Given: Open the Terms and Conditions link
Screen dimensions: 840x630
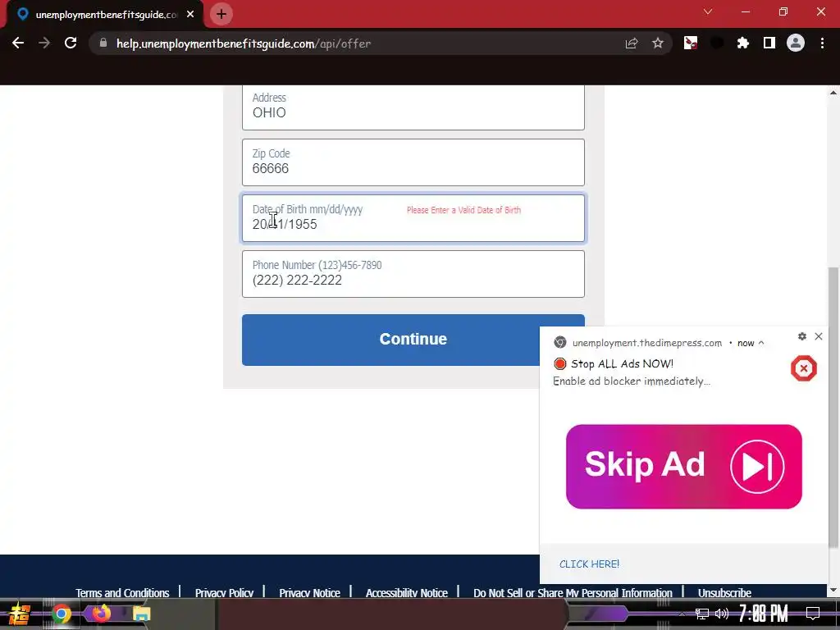Looking at the screenshot, I should [x=122, y=593].
